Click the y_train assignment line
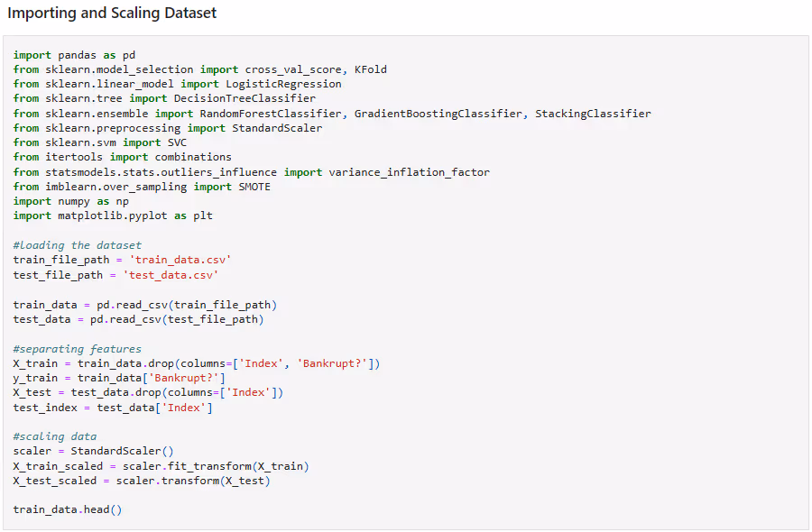This screenshot has height=532, width=812. tap(119, 378)
